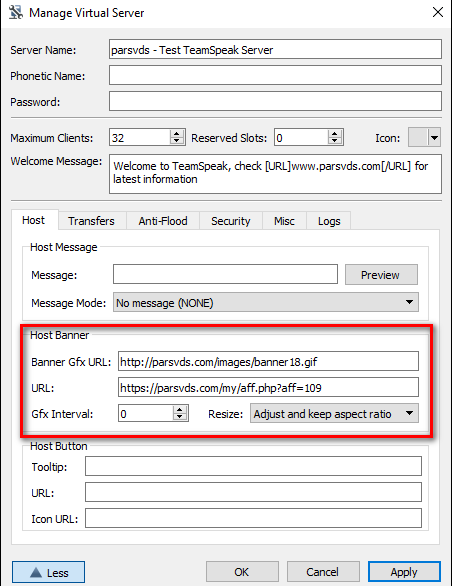The image size is (452, 586).
Task: Apply the server changes
Action: tap(404, 572)
